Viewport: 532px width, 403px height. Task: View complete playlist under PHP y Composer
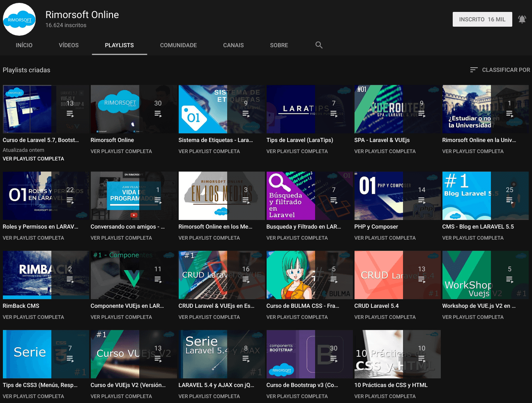point(385,238)
